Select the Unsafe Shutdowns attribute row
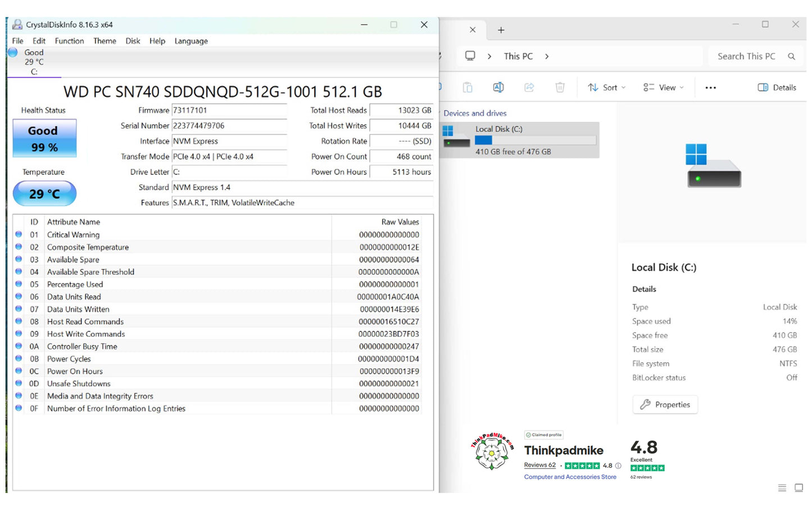The image size is (812, 510). (217, 384)
